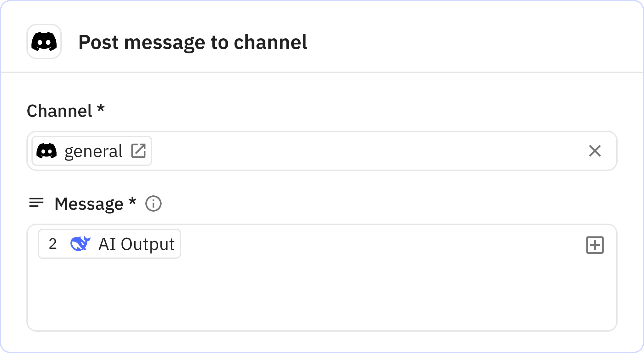Image resolution: width=644 pixels, height=353 pixels.
Task: Open general channel via the external link icon
Action: (x=139, y=151)
